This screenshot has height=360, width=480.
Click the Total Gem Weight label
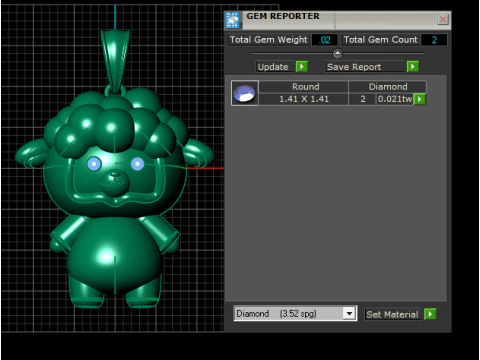tap(268, 40)
